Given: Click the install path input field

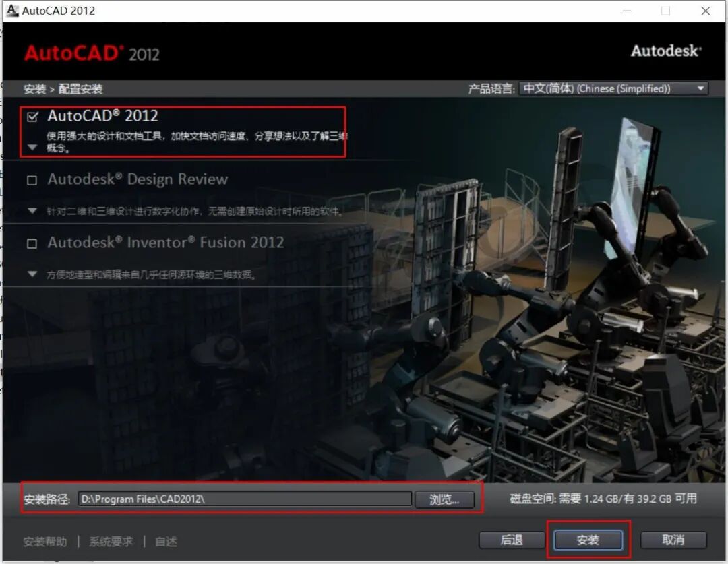Looking at the screenshot, I should point(245,499).
